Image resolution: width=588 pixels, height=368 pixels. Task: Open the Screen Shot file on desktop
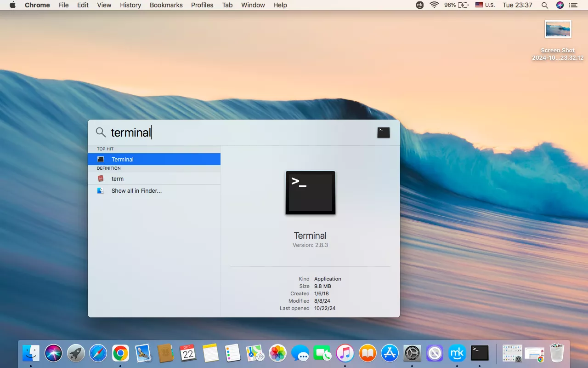click(x=558, y=29)
